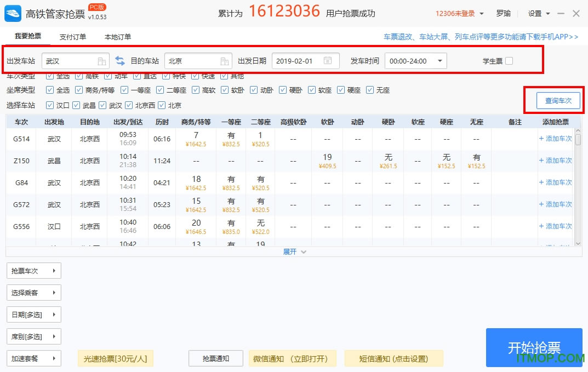Open mobile APP download link
Screen dimensions: 588x372
tap(481, 37)
